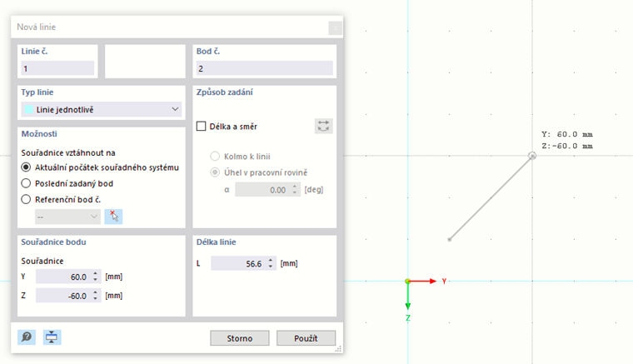This screenshot has width=633, height=364.
Task: Click the Storno button
Action: pyautogui.click(x=239, y=338)
